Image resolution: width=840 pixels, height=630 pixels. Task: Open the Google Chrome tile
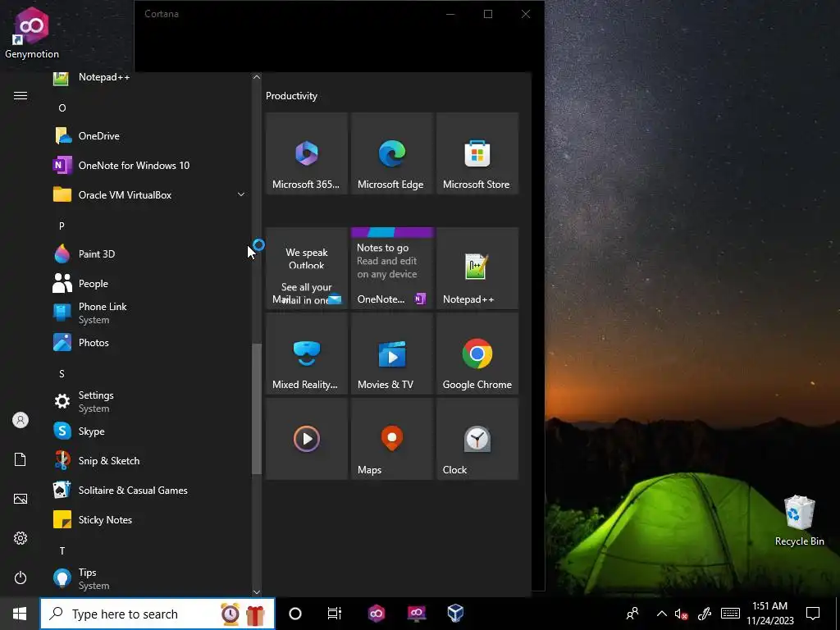point(477,354)
